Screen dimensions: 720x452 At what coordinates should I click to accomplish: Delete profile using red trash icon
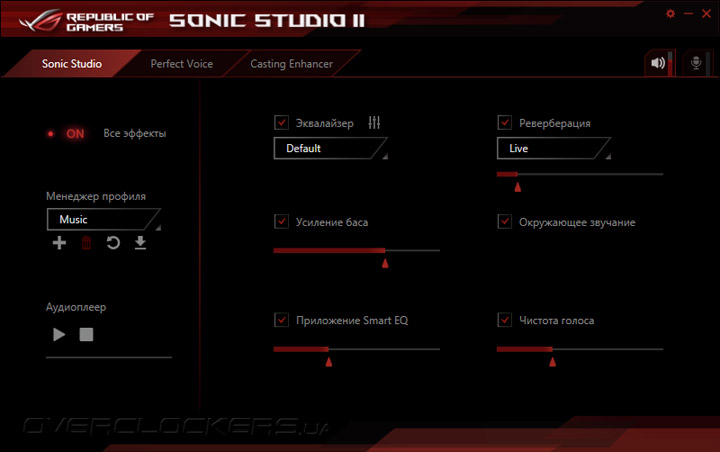(86, 243)
